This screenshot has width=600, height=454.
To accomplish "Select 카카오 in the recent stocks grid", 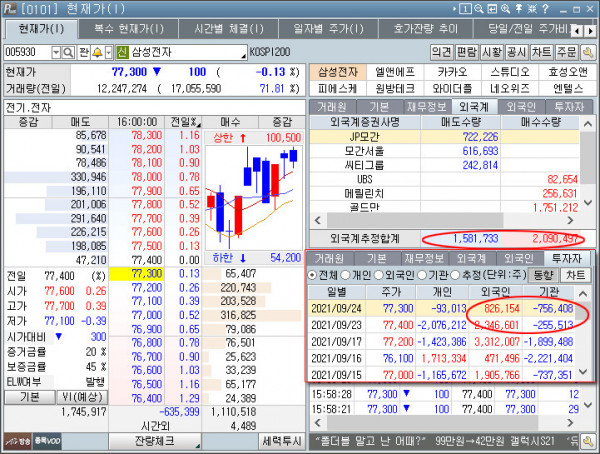I will coord(453,72).
